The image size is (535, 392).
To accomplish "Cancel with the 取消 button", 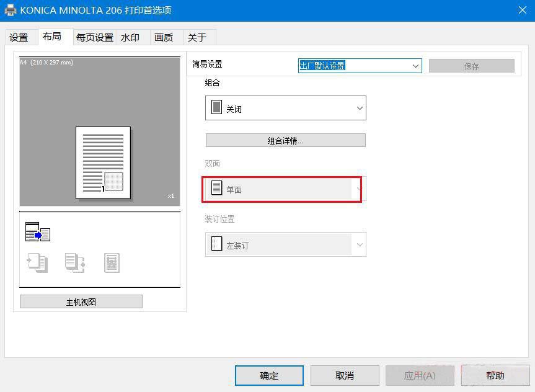I will (345, 376).
